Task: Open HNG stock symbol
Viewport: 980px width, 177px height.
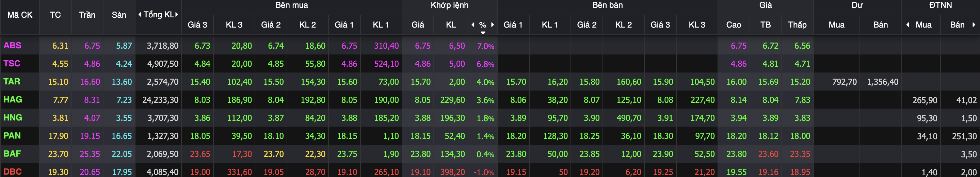Action: coord(13,118)
